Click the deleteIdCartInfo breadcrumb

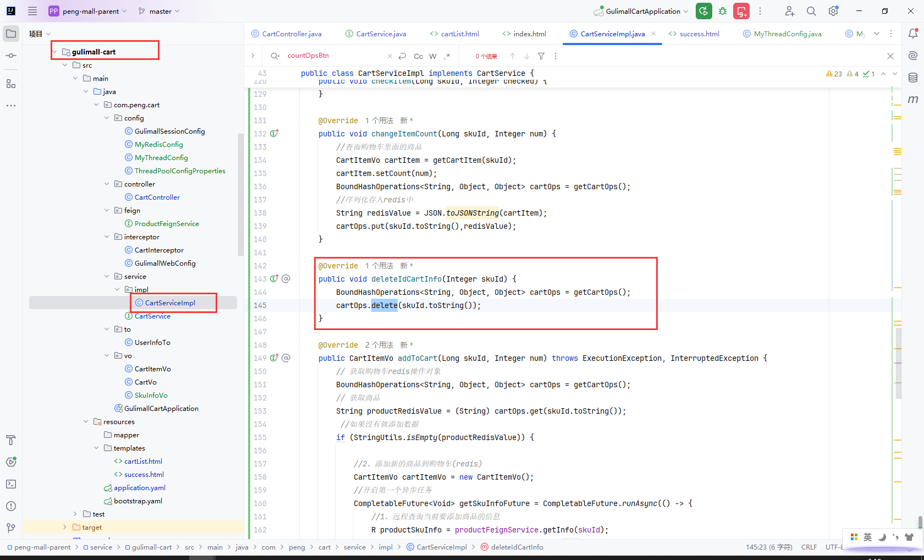point(512,547)
